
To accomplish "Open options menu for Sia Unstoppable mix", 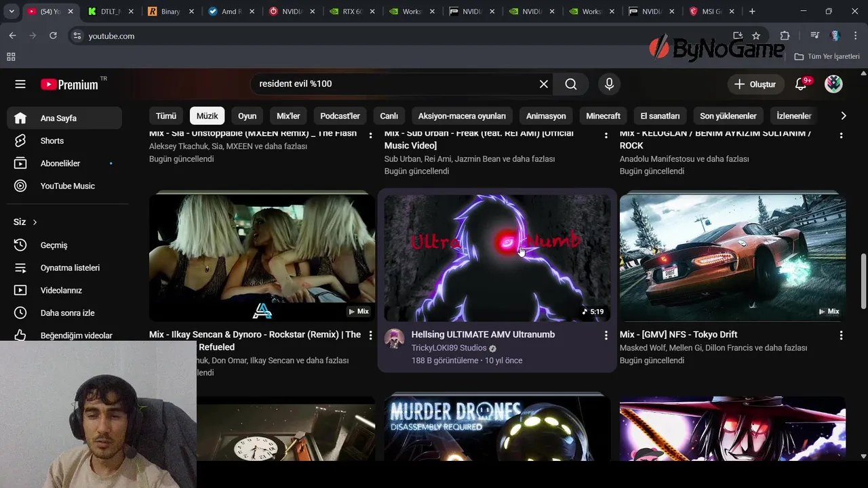I will click(x=370, y=135).
